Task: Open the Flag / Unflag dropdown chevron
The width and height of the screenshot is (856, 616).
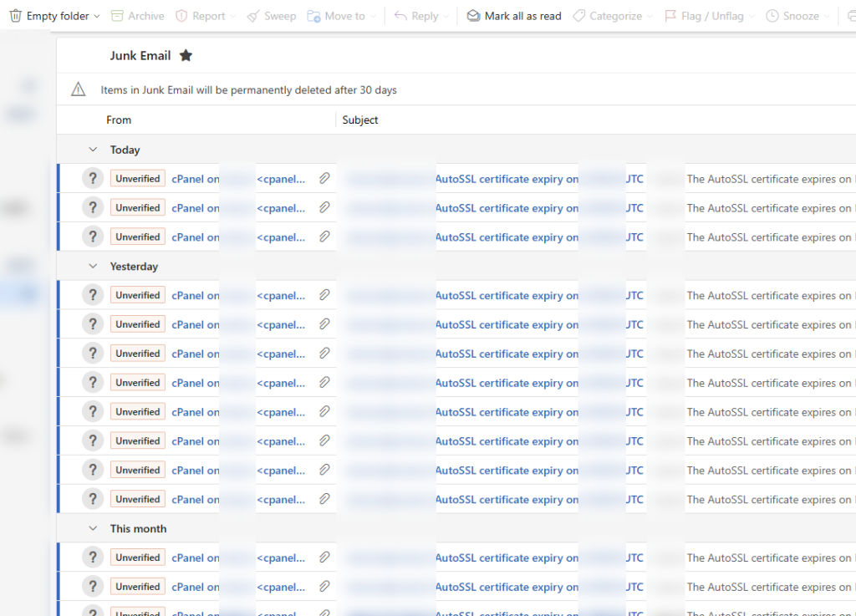Action: [x=752, y=17]
